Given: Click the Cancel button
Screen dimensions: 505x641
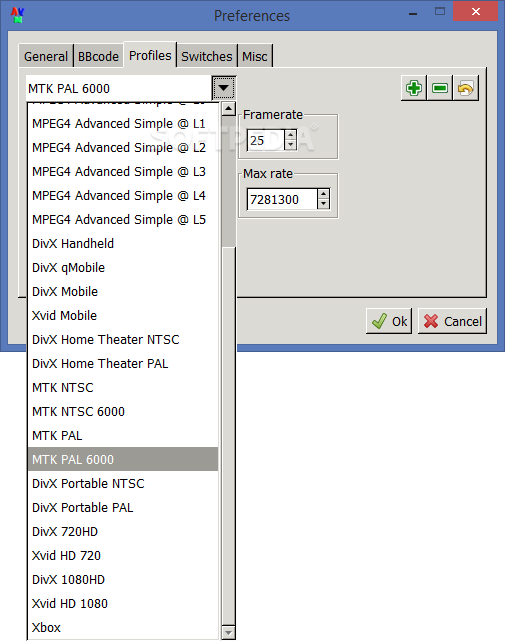Looking at the screenshot, I should click(x=452, y=321).
